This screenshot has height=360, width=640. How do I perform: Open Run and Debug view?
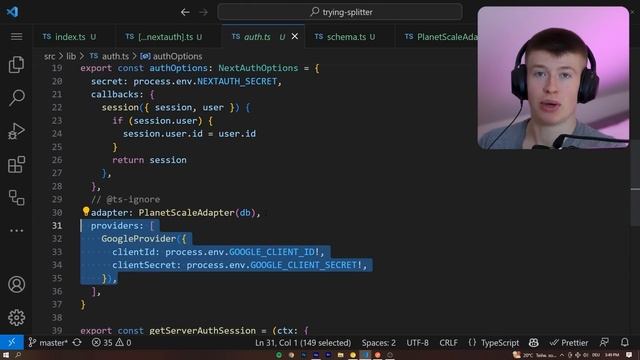point(16,131)
